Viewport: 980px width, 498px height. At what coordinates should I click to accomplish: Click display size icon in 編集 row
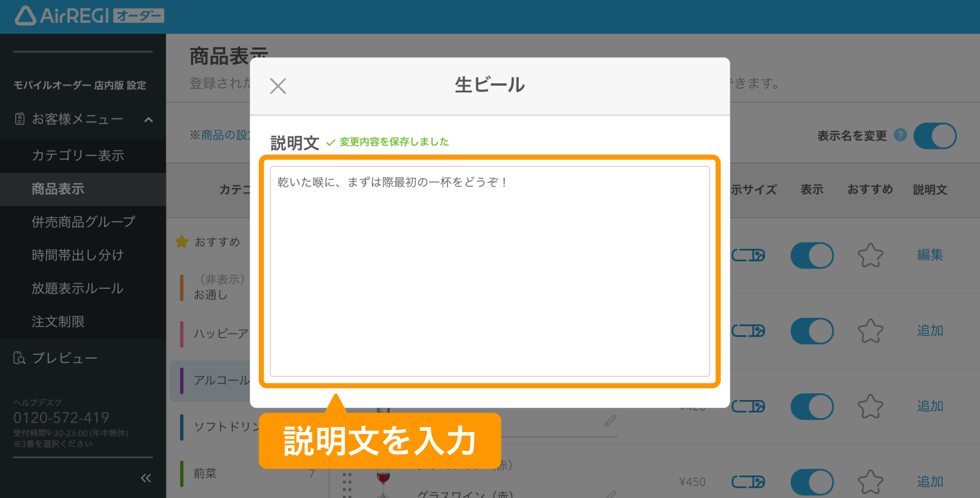coord(748,255)
